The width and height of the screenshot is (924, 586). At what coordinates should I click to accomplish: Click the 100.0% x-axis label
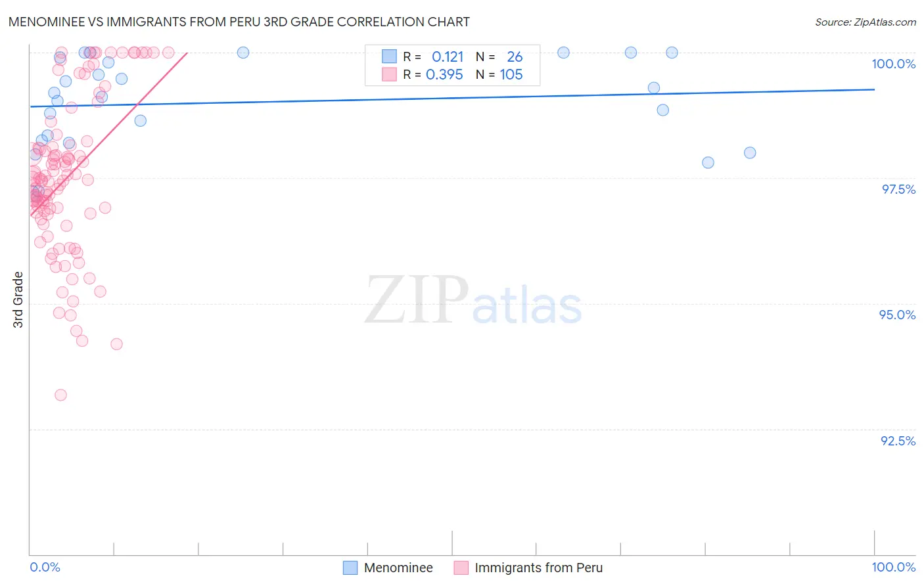click(893, 567)
